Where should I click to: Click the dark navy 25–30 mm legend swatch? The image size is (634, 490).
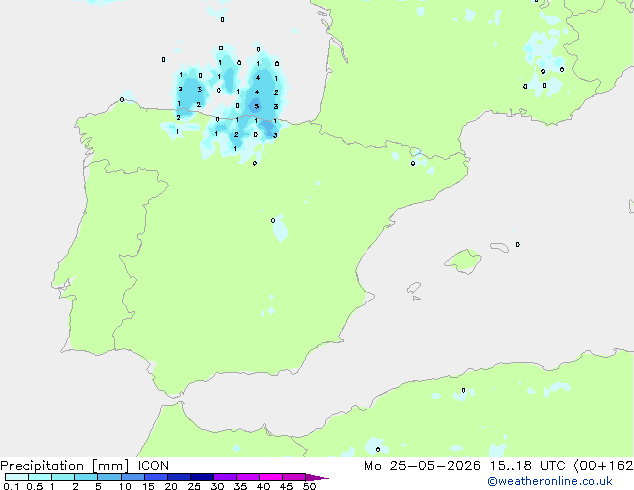[202, 477]
